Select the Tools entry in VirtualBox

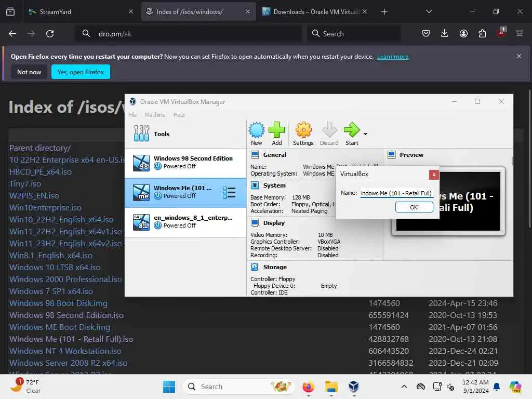coord(185,134)
